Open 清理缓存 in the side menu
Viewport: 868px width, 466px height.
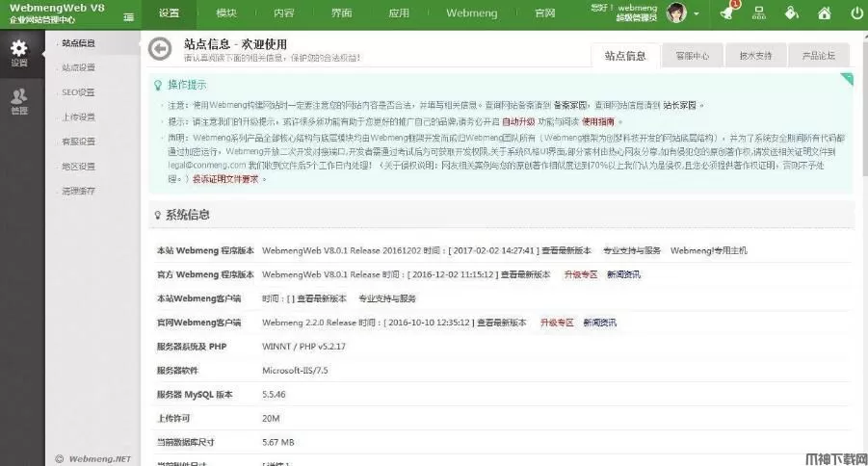coord(78,191)
